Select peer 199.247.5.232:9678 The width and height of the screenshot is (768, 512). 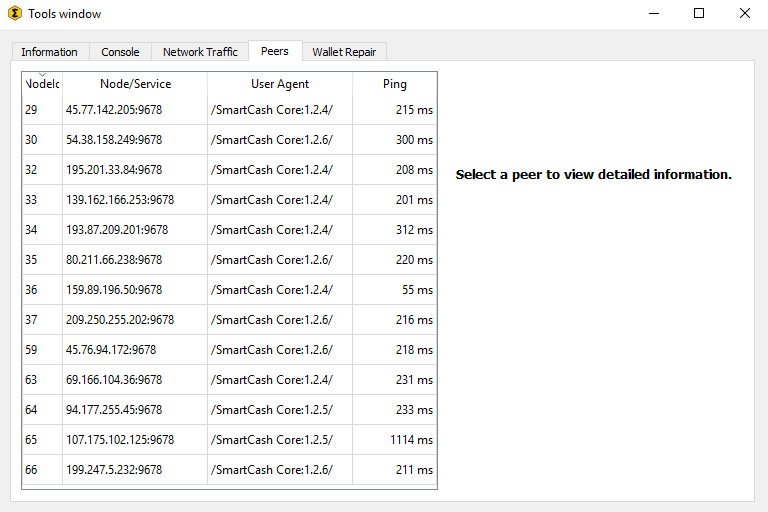229,469
